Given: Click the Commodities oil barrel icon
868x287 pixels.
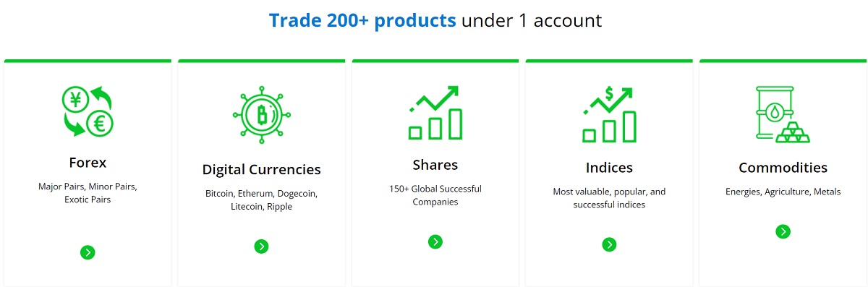Looking at the screenshot, I should pyautogui.click(x=783, y=114).
